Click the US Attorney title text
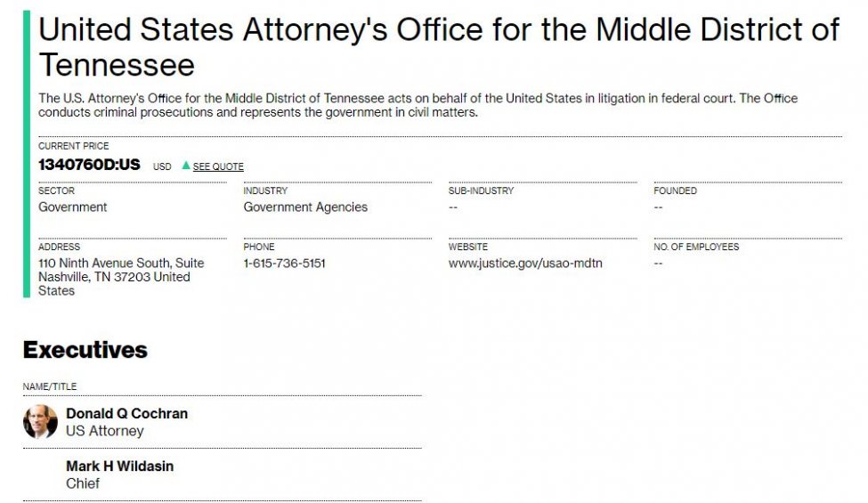This screenshot has width=868, height=503. pyautogui.click(x=105, y=431)
